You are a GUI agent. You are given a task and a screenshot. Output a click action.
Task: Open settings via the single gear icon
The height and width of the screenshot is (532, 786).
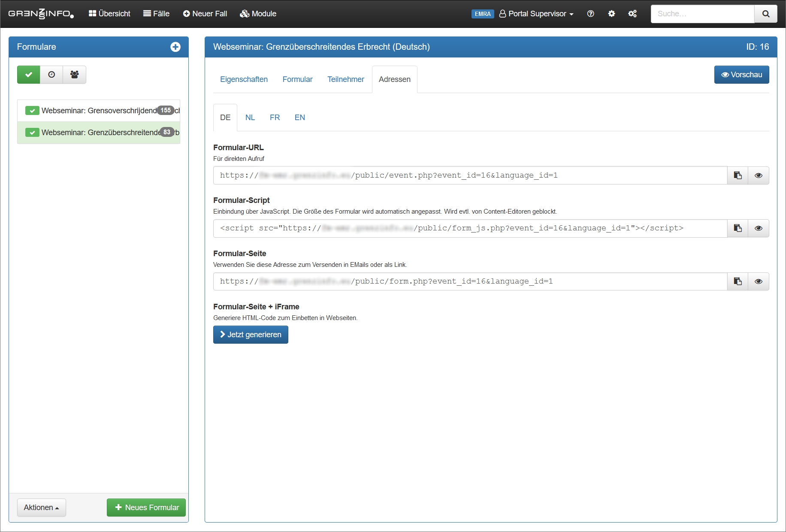click(x=611, y=14)
